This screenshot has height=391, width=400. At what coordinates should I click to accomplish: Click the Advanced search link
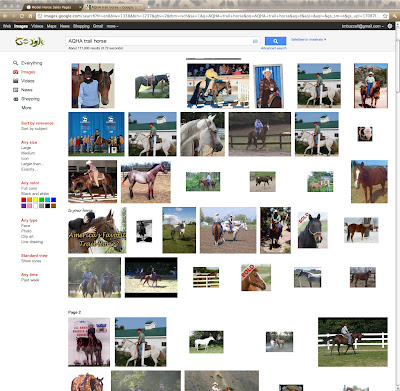(x=274, y=48)
